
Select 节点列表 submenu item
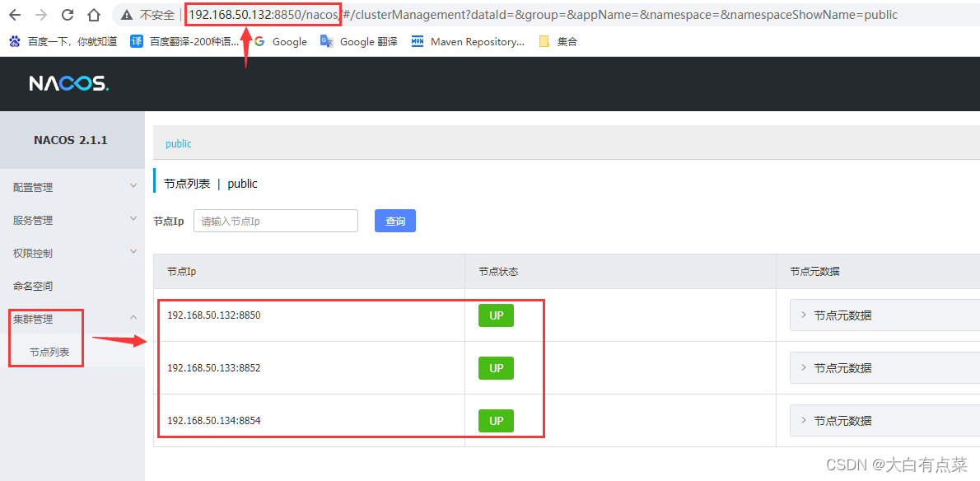pos(72,353)
